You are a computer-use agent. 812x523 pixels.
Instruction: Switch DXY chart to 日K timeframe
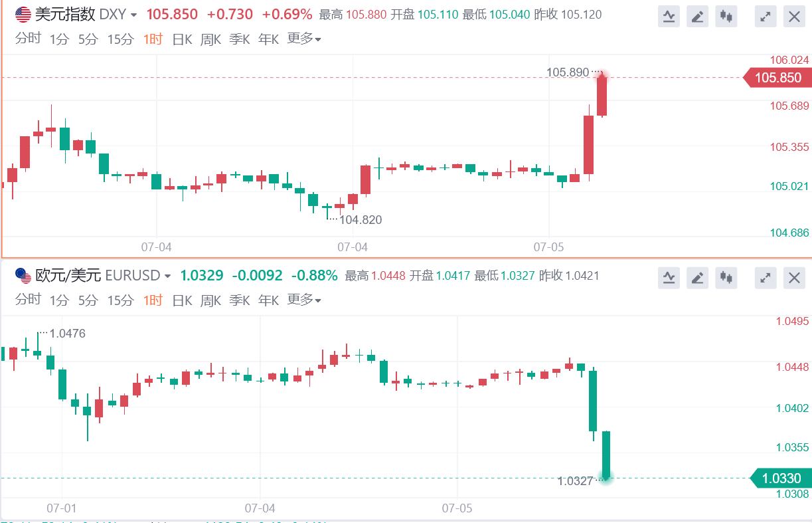pos(182,39)
